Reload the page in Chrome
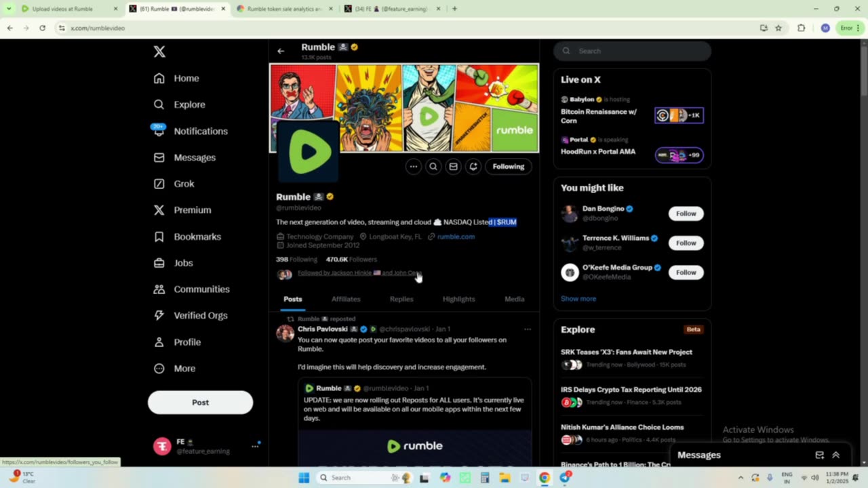868x488 pixels. [42, 28]
